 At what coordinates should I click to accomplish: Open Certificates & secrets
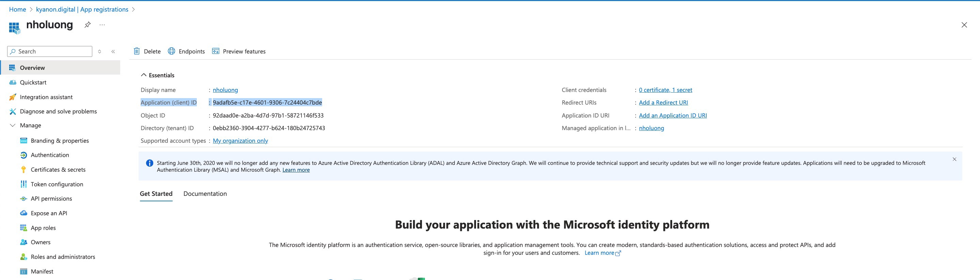[x=58, y=170]
